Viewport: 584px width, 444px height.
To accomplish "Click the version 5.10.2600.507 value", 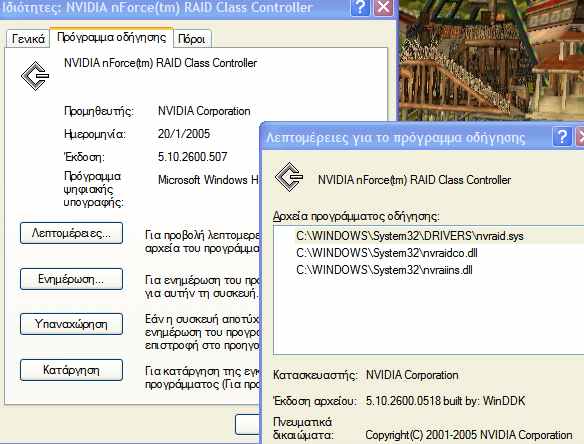I will (x=193, y=157).
